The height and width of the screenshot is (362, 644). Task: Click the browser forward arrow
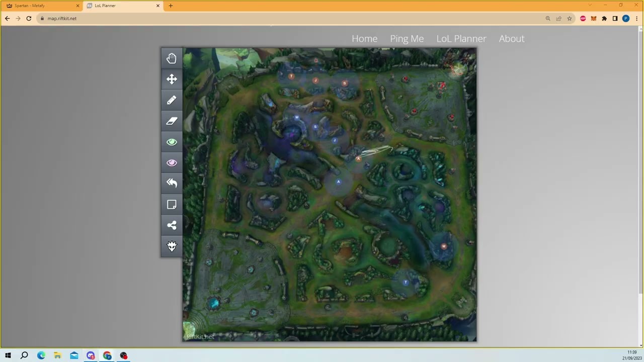pyautogui.click(x=18, y=19)
